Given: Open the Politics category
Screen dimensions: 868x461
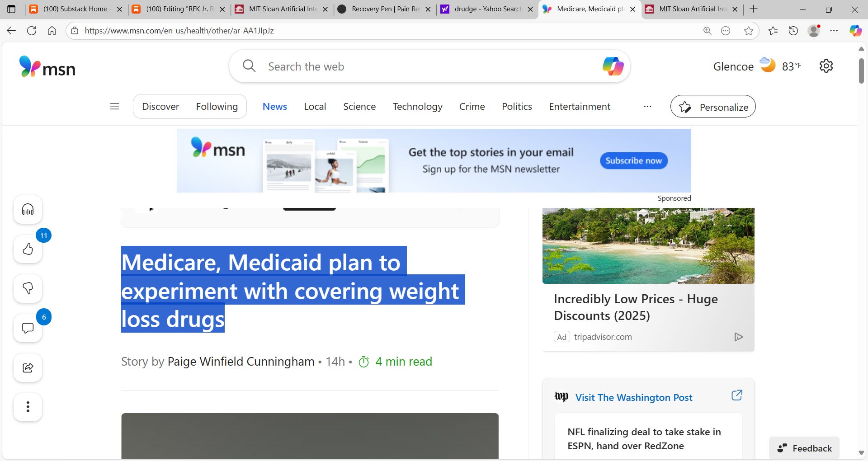Looking at the screenshot, I should pyautogui.click(x=517, y=107).
